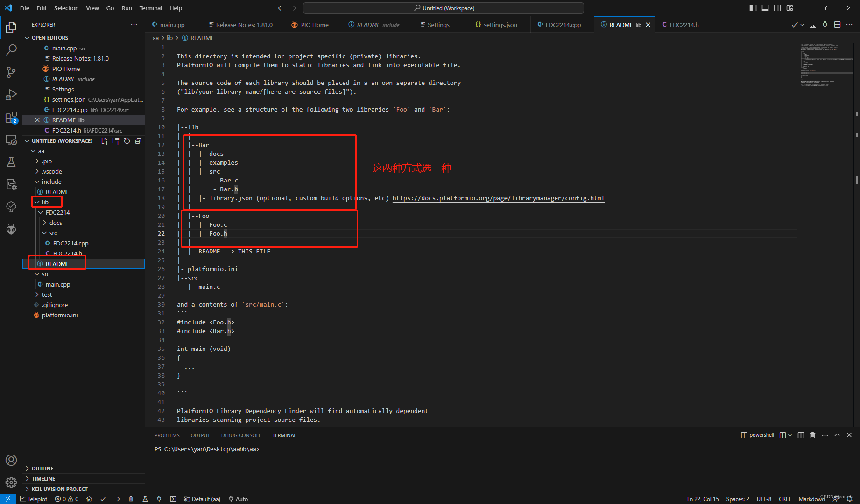
Task: Click the PlatformIO Home icon in the status bar
Action: [89, 499]
